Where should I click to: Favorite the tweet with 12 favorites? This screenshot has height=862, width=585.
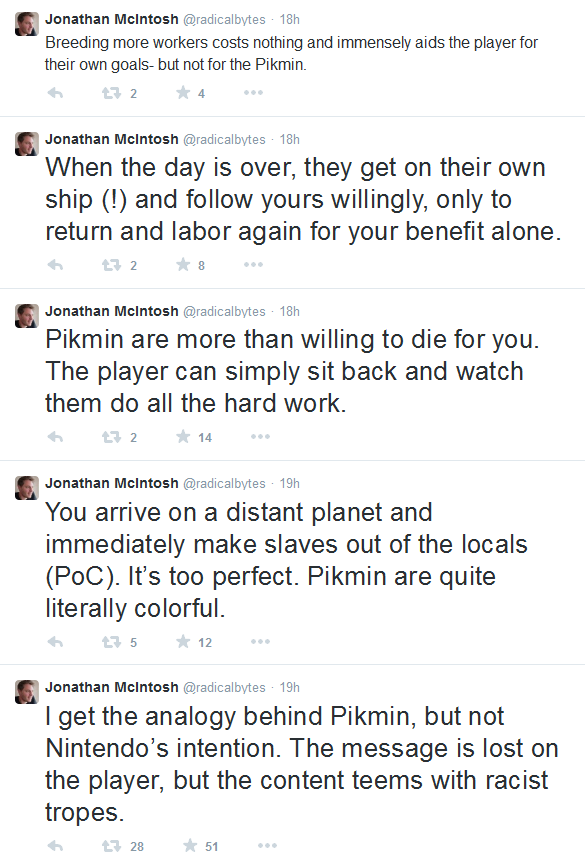(x=183, y=642)
